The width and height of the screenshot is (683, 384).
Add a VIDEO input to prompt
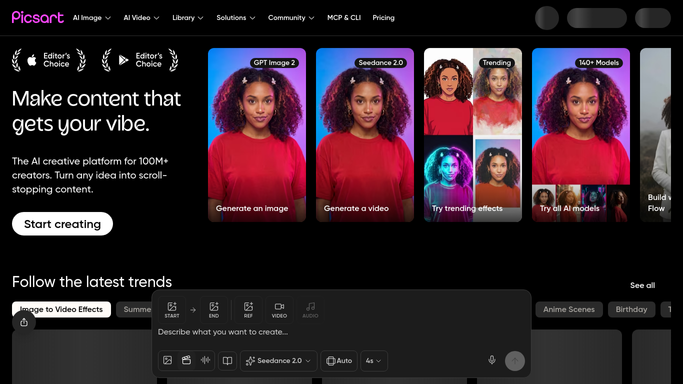pos(279,310)
